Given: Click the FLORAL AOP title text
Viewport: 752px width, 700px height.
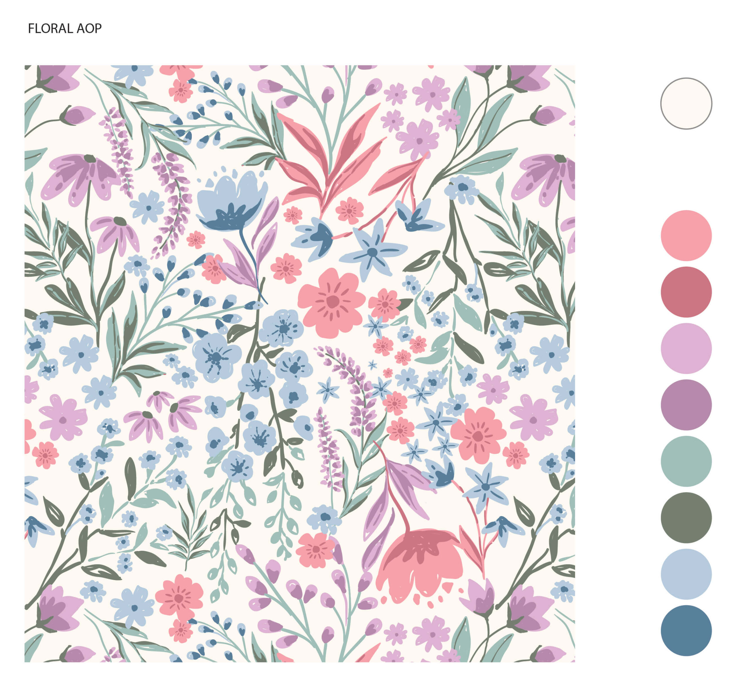Looking at the screenshot, I should coord(65,29).
